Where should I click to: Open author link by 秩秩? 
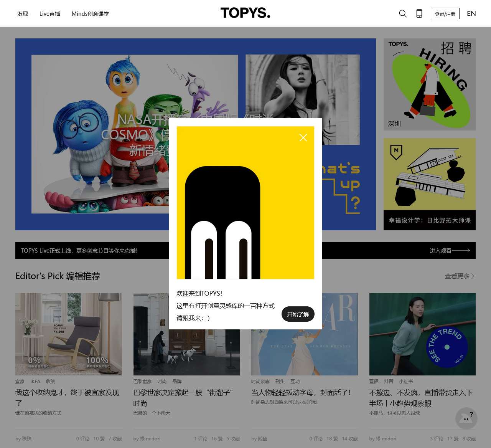23,438
